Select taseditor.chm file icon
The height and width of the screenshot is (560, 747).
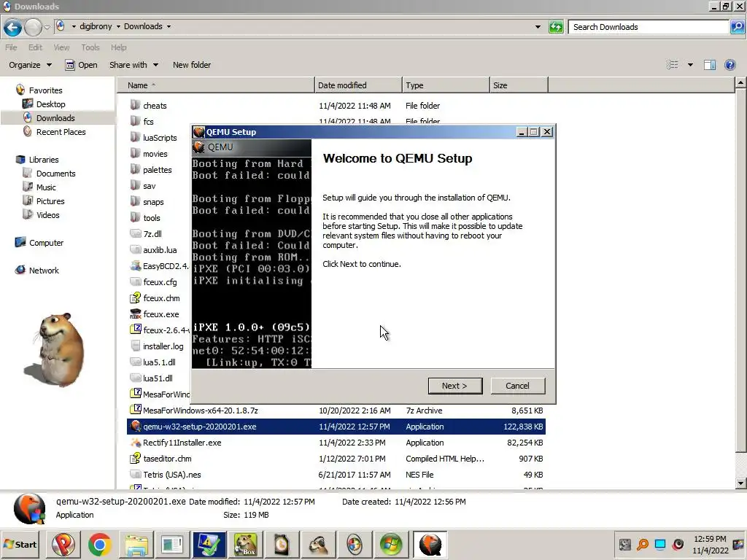pos(135,458)
